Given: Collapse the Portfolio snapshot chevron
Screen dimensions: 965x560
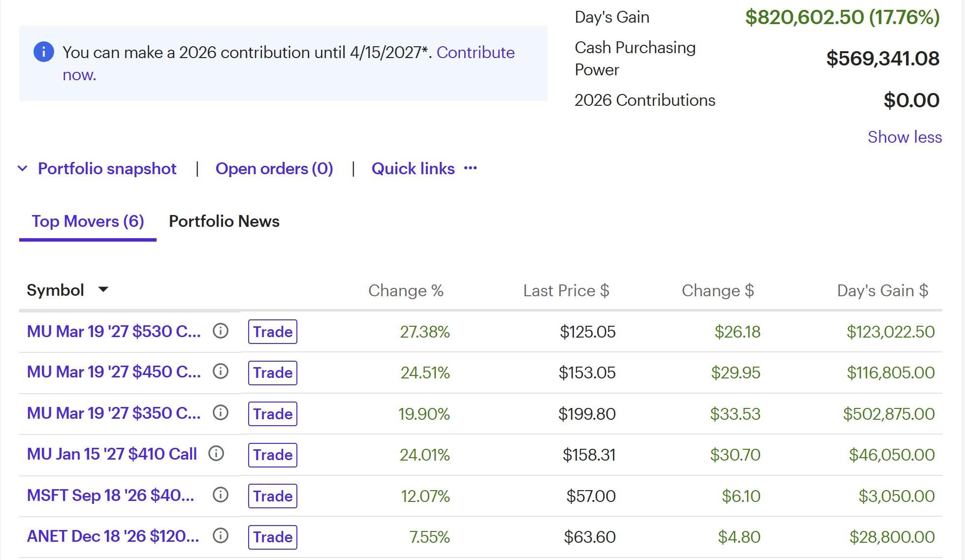Looking at the screenshot, I should (22, 168).
